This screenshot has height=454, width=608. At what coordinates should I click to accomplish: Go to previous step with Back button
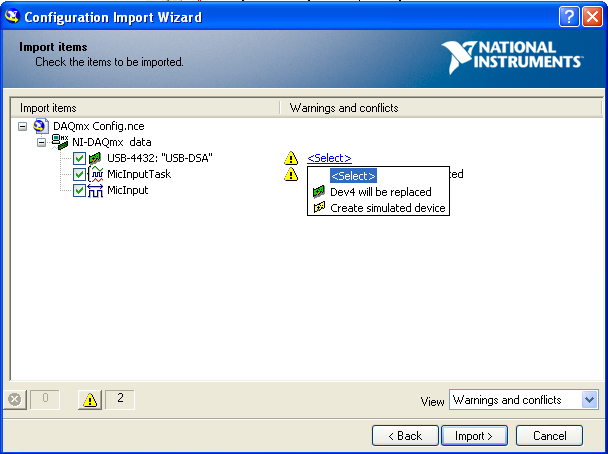[x=405, y=436]
